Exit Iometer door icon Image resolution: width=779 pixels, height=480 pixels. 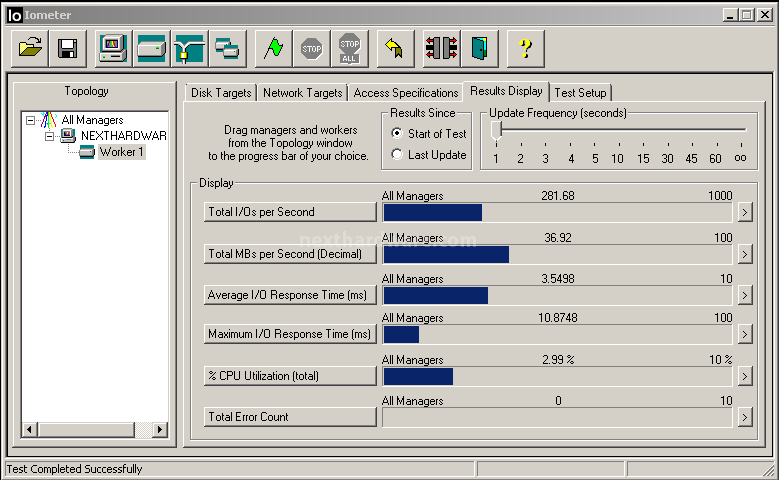point(479,49)
